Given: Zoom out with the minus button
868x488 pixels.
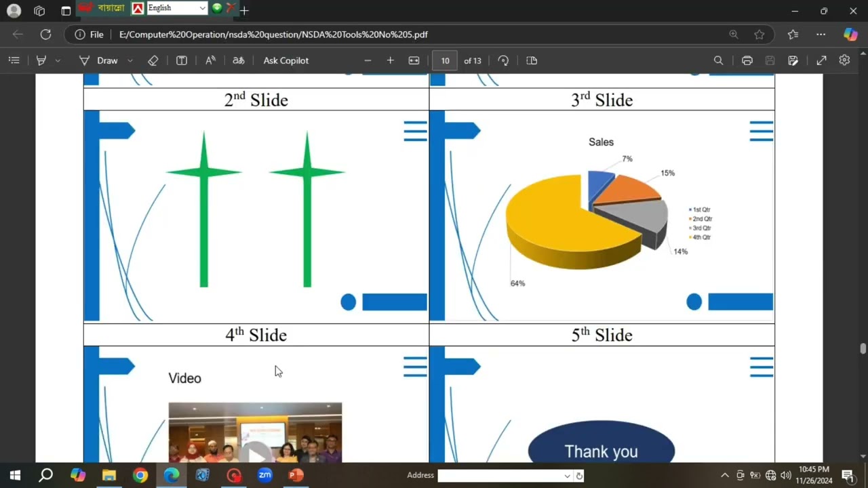Looking at the screenshot, I should [368, 60].
